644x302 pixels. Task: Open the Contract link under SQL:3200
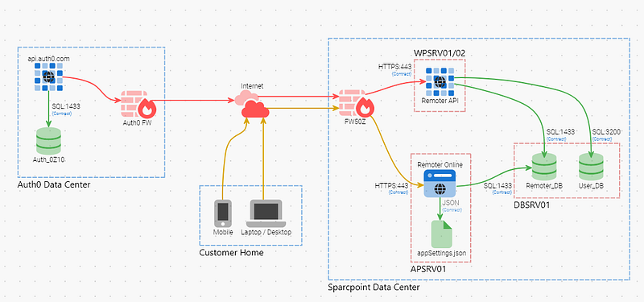point(603,139)
